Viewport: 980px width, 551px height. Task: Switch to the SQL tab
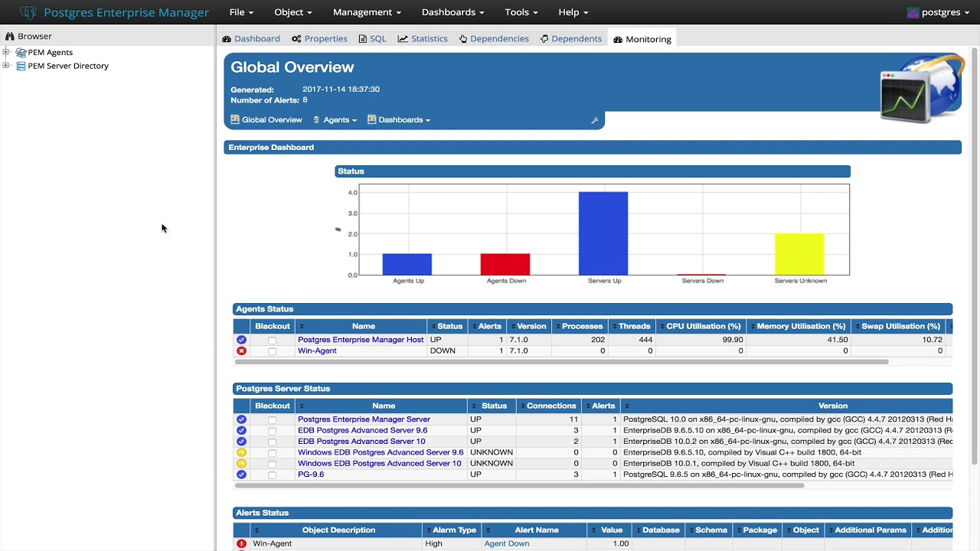372,39
